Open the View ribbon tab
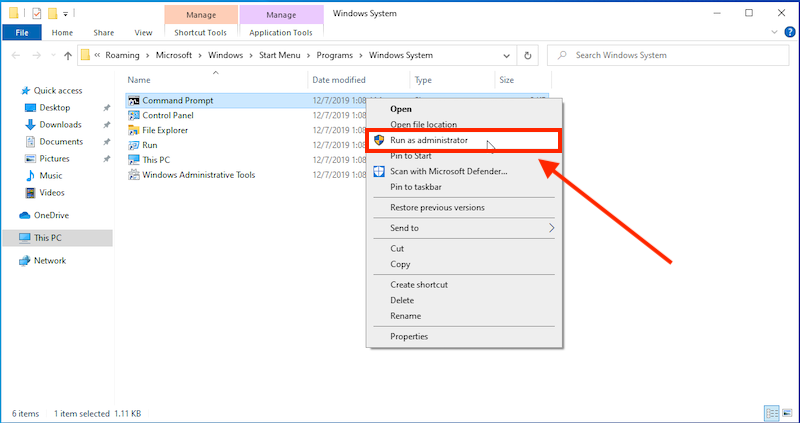 pyautogui.click(x=143, y=33)
